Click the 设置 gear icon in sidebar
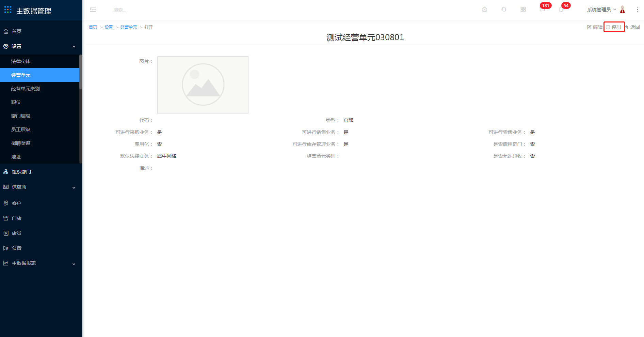Image resolution: width=644 pixels, height=337 pixels. pos(6,46)
